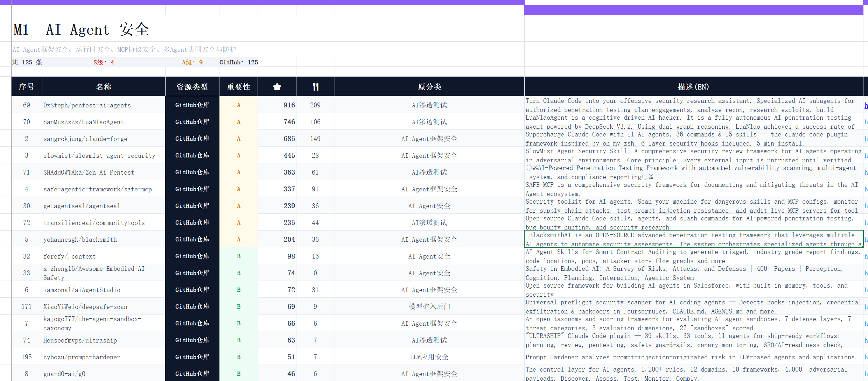Select star count 685 cell
The height and width of the screenshot is (381, 868).
(x=277, y=139)
